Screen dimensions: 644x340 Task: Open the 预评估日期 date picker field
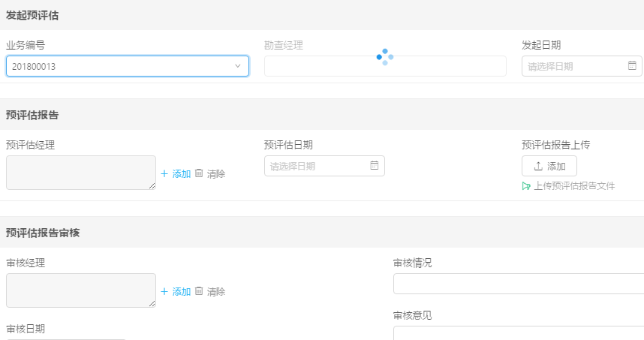(x=324, y=166)
